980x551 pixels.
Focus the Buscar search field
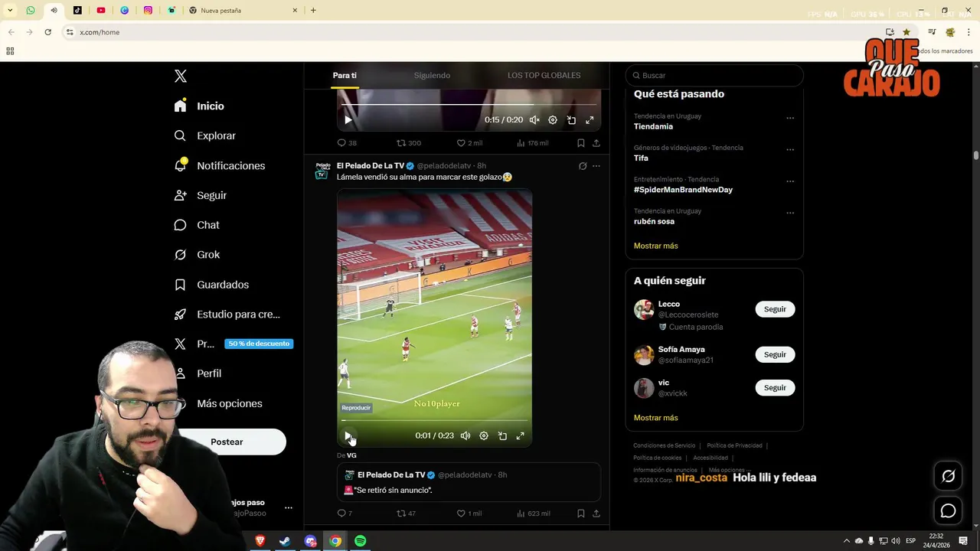pyautogui.click(x=714, y=75)
